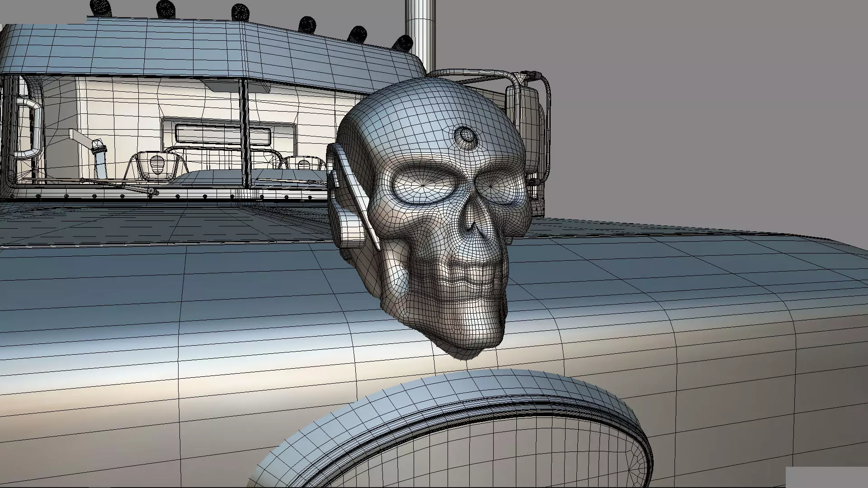Click the blank gray rectangle in corner
The height and width of the screenshot is (488, 868).
(826, 477)
